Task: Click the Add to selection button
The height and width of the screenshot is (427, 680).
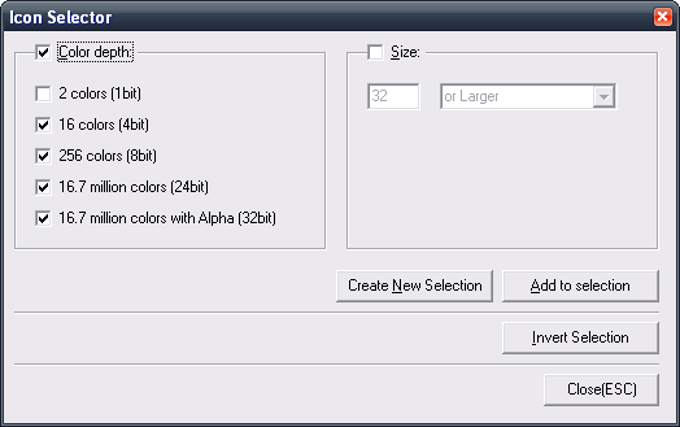Action: tap(580, 286)
